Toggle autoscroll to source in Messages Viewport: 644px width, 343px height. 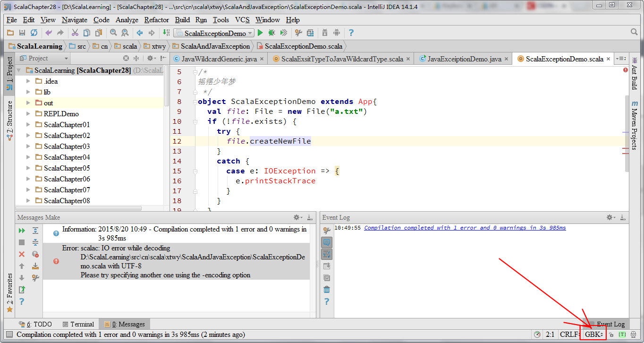pos(35,266)
